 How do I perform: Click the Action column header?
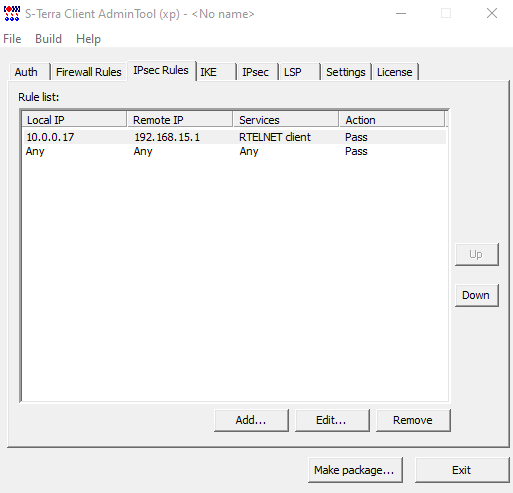[392, 120]
